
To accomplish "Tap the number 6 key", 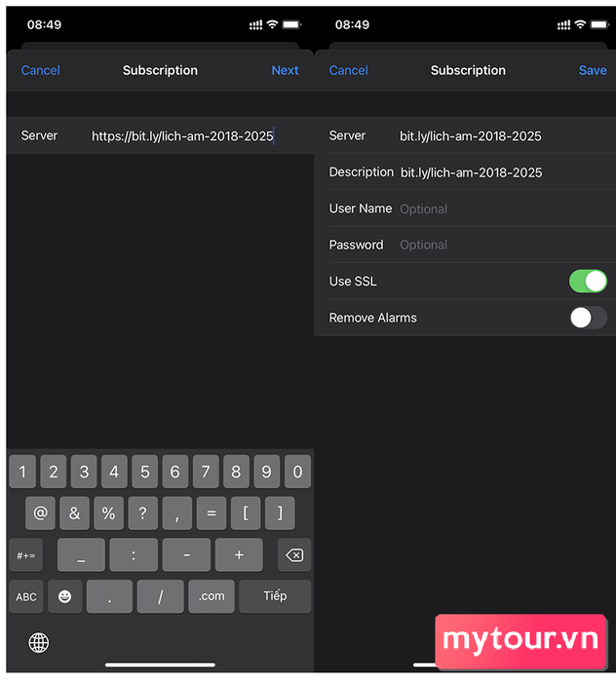I will [175, 472].
